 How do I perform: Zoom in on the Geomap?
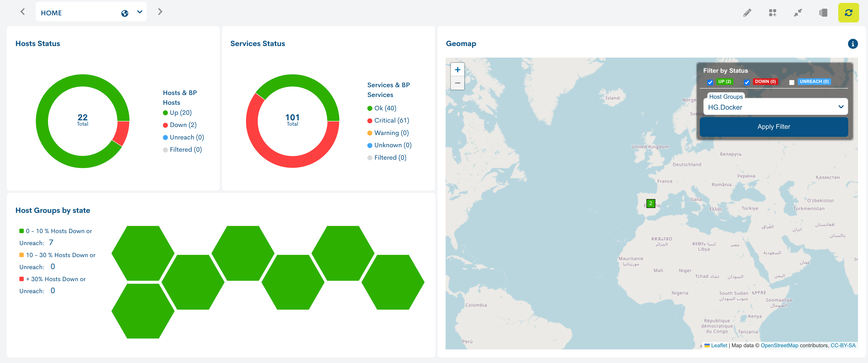457,70
